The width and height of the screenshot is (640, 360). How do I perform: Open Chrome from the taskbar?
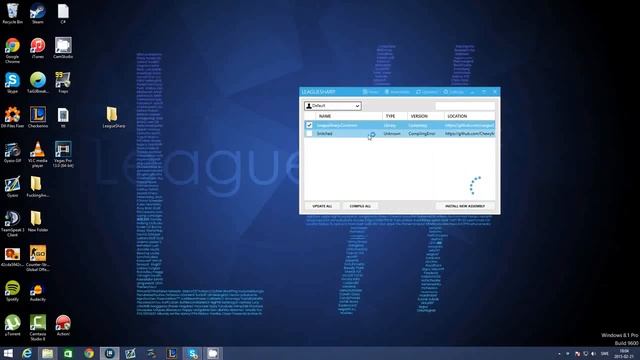[89, 353]
